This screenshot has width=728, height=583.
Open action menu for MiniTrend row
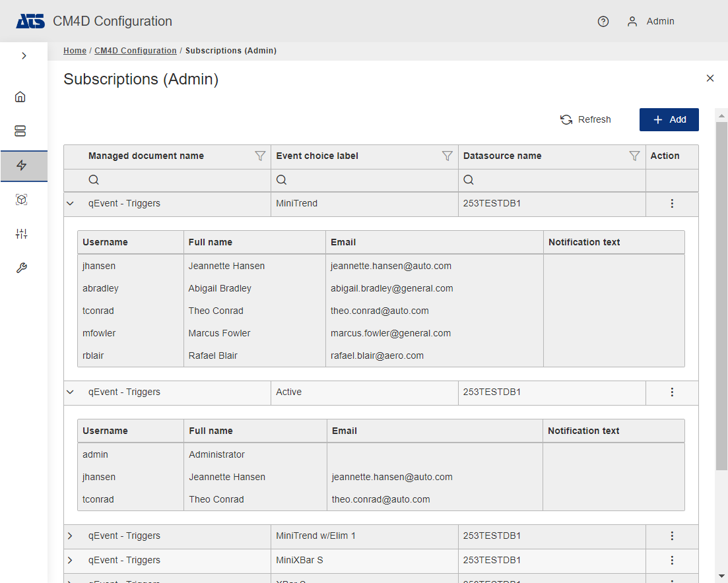[672, 204]
